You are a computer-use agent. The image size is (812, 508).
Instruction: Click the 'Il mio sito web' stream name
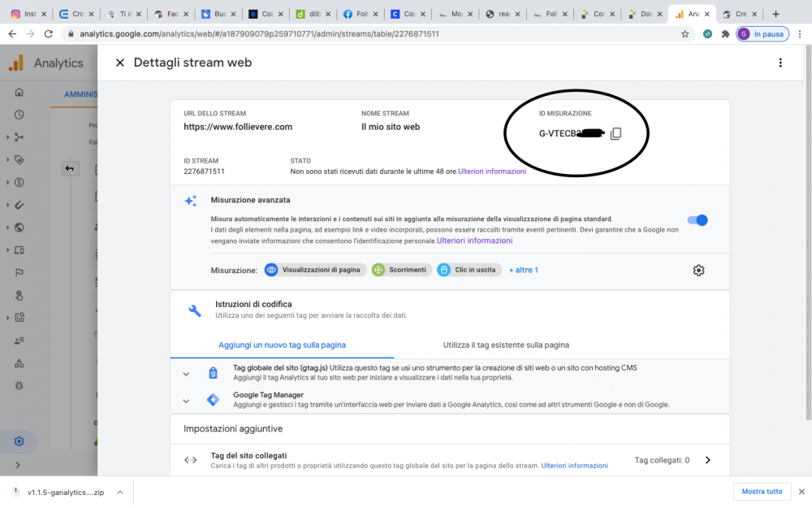tap(391, 127)
